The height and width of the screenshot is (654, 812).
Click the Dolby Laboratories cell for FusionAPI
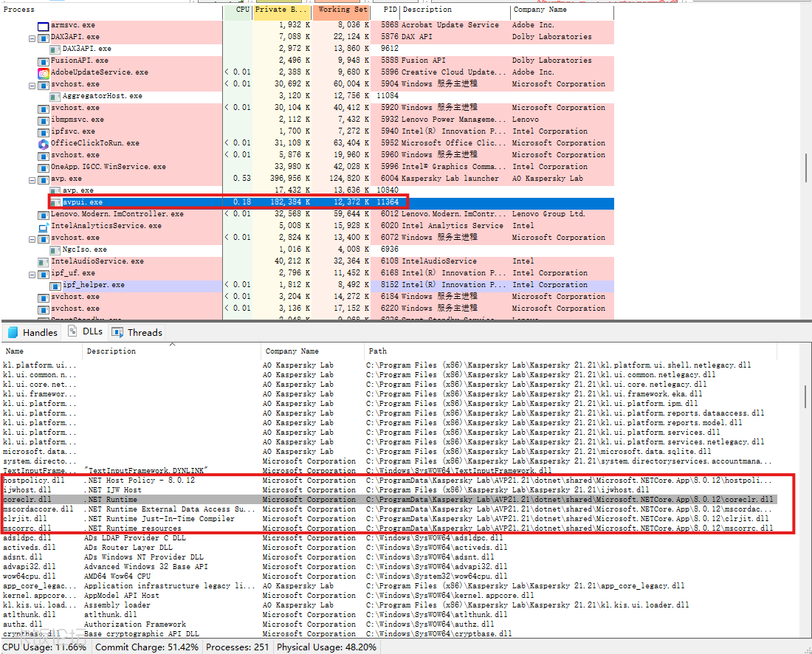tap(551, 61)
